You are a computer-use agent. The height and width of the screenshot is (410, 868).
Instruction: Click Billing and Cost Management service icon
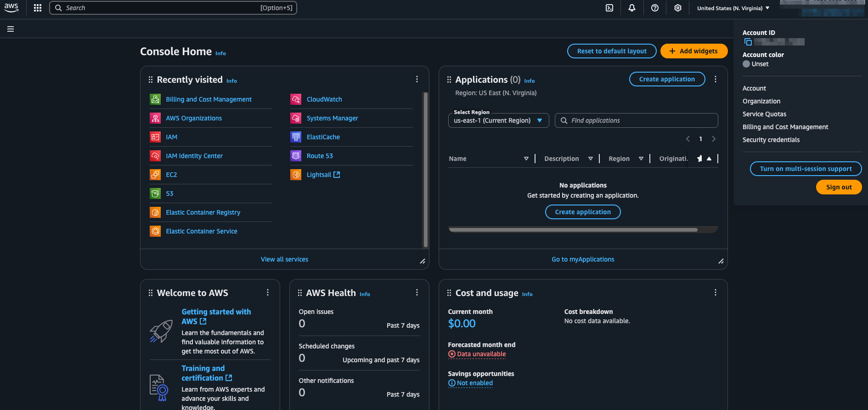[x=155, y=99]
